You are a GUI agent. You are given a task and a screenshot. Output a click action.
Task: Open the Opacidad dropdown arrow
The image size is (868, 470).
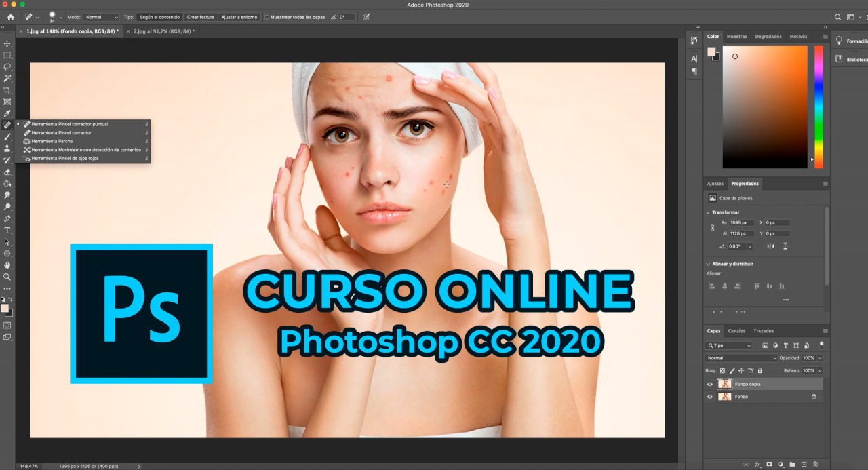coord(820,358)
